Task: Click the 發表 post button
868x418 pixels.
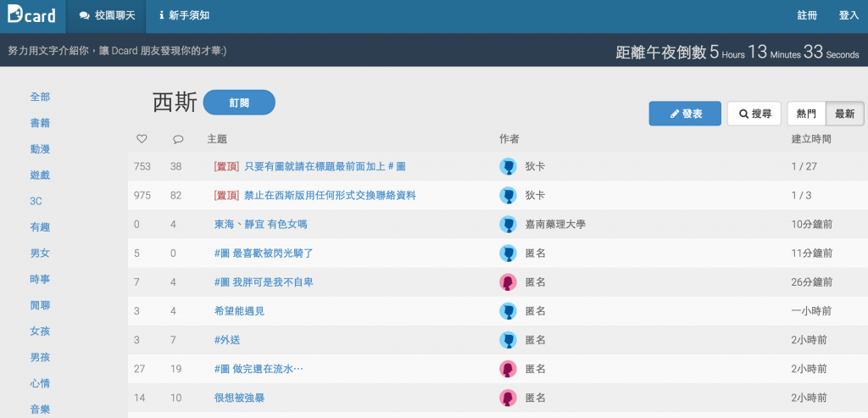Action: click(x=685, y=114)
